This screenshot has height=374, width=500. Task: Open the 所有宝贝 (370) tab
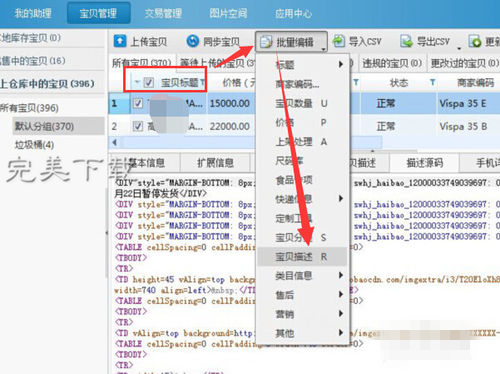pyautogui.click(x=142, y=63)
